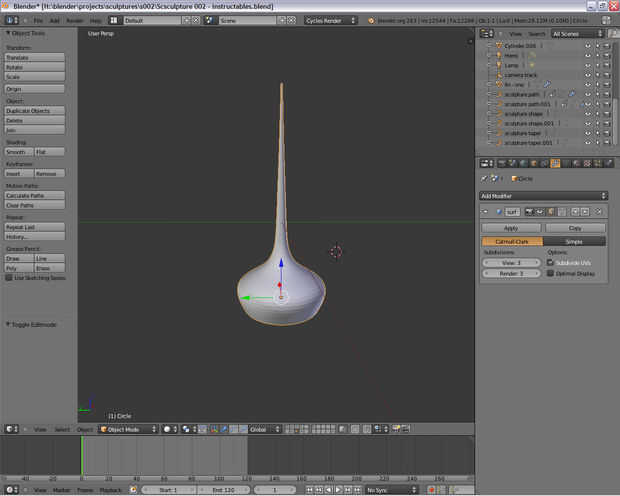Enable Use Sketching Sessions checkbox

(9, 278)
